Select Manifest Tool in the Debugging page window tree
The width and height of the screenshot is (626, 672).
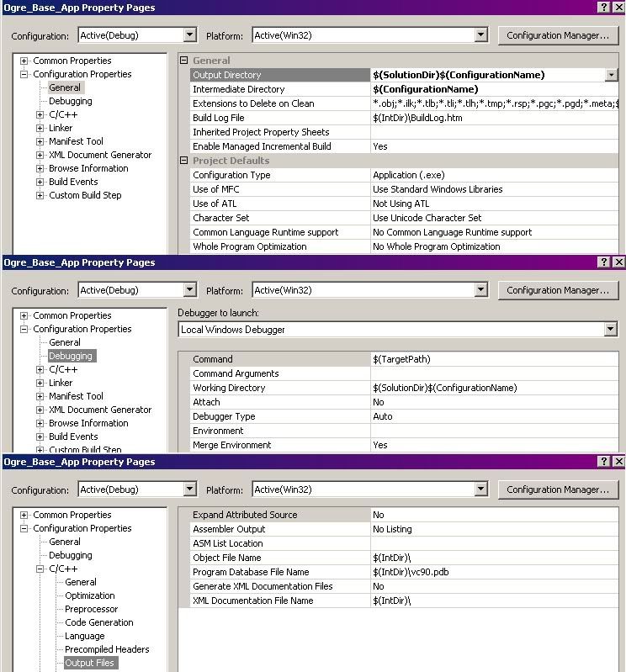point(76,396)
